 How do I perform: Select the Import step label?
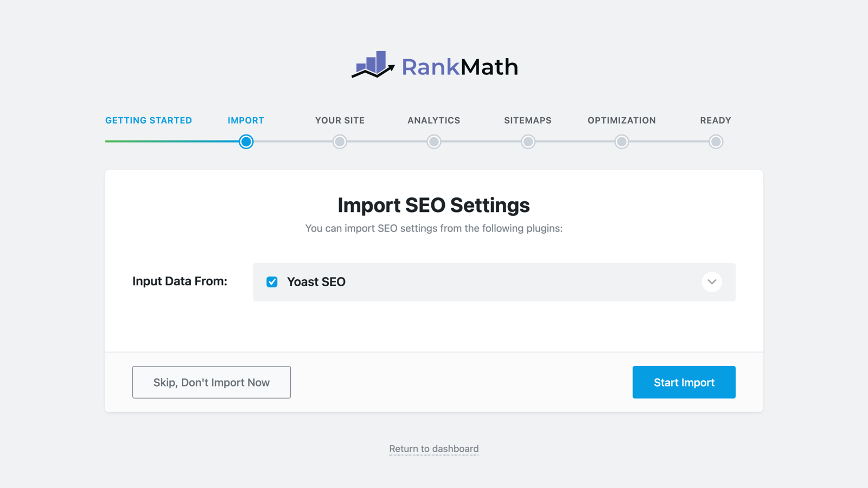246,120
